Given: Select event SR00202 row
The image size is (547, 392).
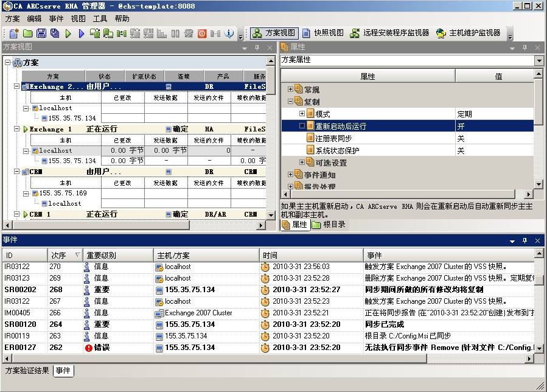Looking at the screenshot, I should pos(268,290).
